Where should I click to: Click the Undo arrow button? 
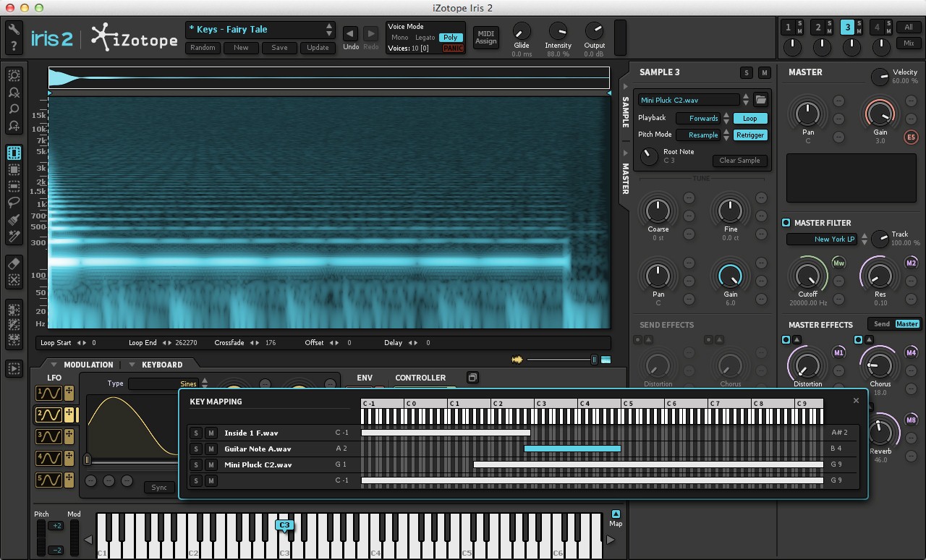point(350,34)
